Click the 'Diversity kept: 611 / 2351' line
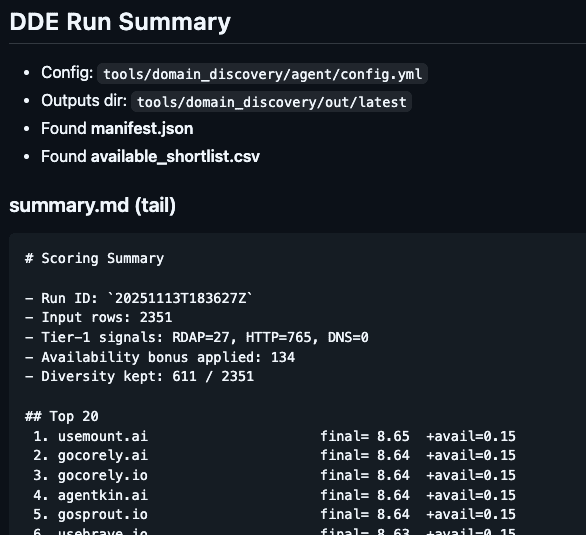 pos(139,377)
